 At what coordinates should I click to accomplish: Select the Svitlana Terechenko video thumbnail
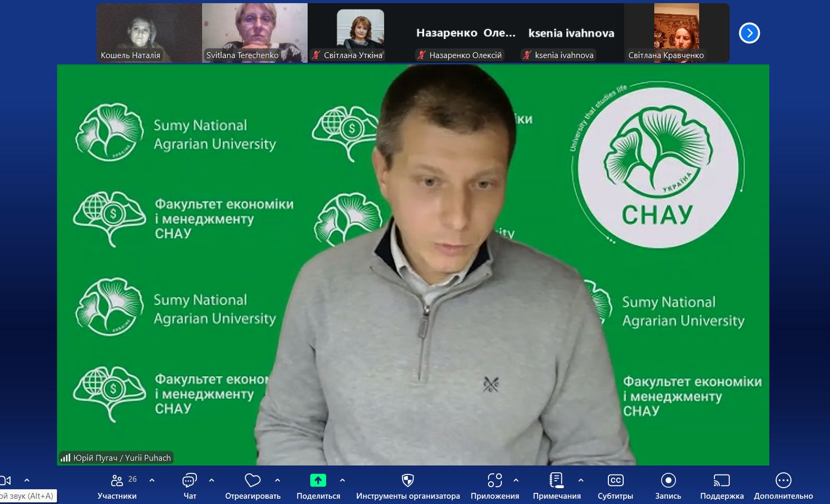[254, 33]
